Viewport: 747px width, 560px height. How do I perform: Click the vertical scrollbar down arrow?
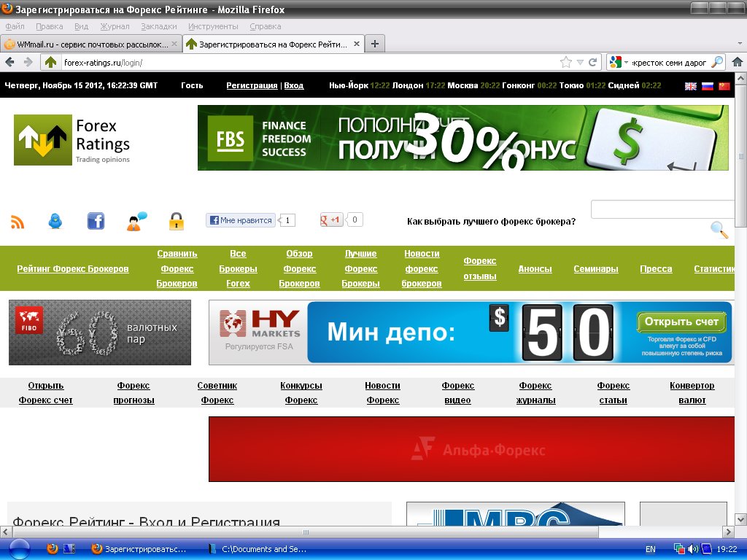(741, 519)
